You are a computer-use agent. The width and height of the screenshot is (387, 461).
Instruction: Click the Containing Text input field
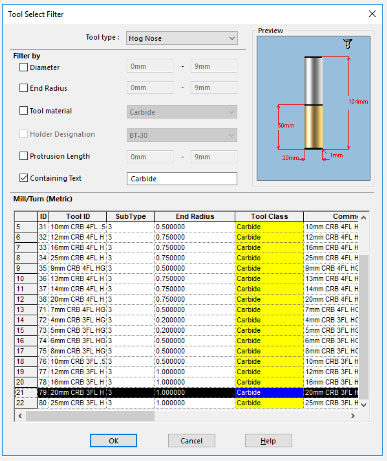point(182,178)
